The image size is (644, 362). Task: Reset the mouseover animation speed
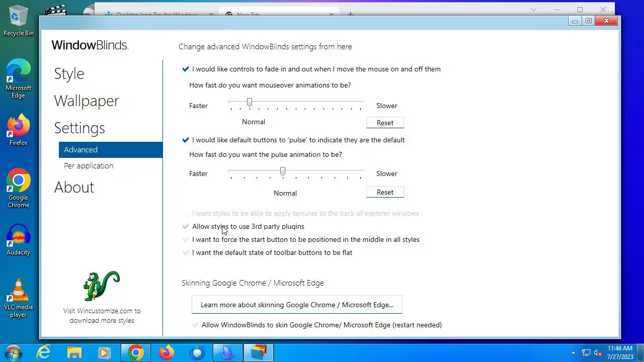[x=385, y=123]
